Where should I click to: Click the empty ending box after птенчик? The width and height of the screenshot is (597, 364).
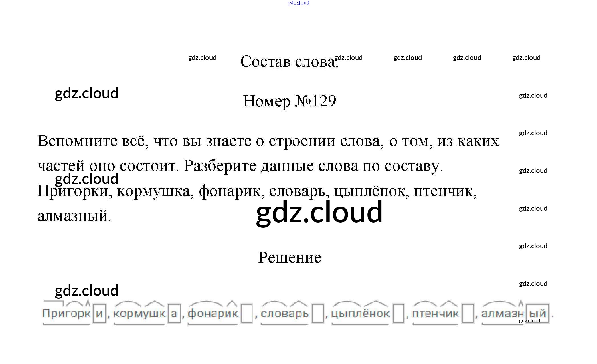click(x=468, y=314)
